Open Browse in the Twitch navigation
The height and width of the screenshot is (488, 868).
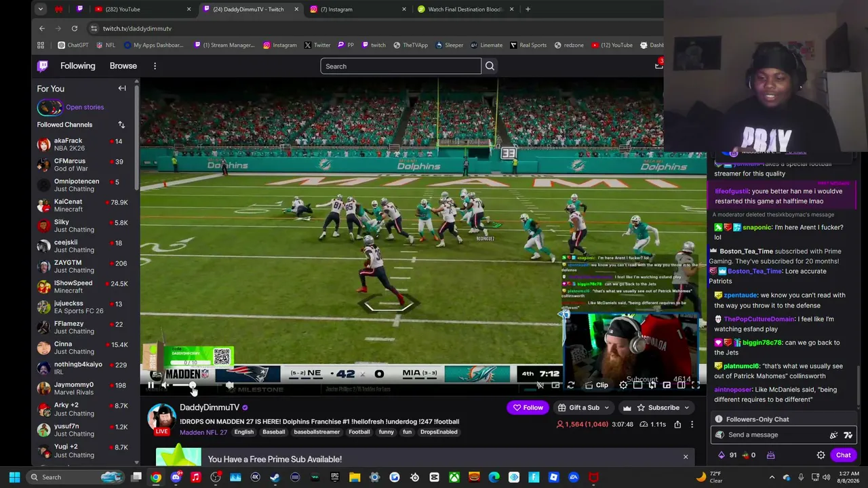[123, 66]
